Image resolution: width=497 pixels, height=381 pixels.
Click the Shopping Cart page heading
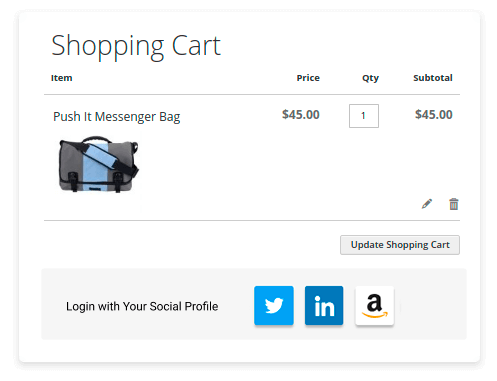click(x=136, y=46)
